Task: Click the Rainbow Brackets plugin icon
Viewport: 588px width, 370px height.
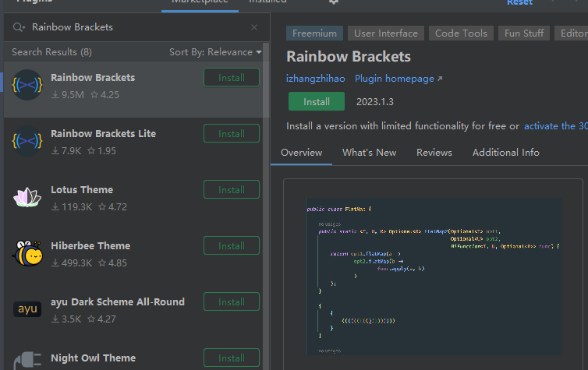Action: (x=27, y=85)
